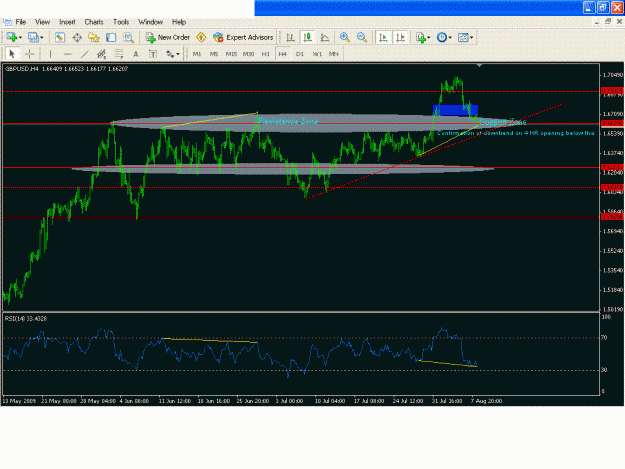Expand the Templates dropdown arrow
The image size is (625, 469).
pyautogui.click(x=472, y=38)
